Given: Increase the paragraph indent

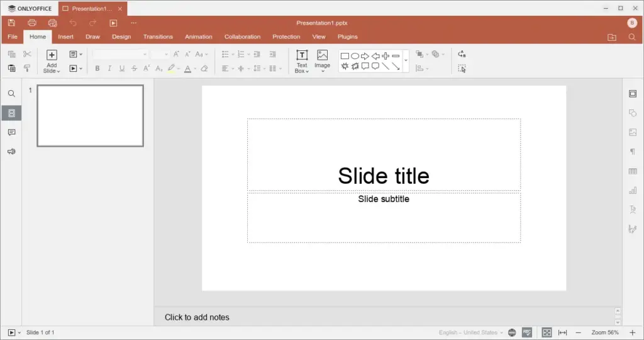Looking at the screenshot, I should (273, 54).
